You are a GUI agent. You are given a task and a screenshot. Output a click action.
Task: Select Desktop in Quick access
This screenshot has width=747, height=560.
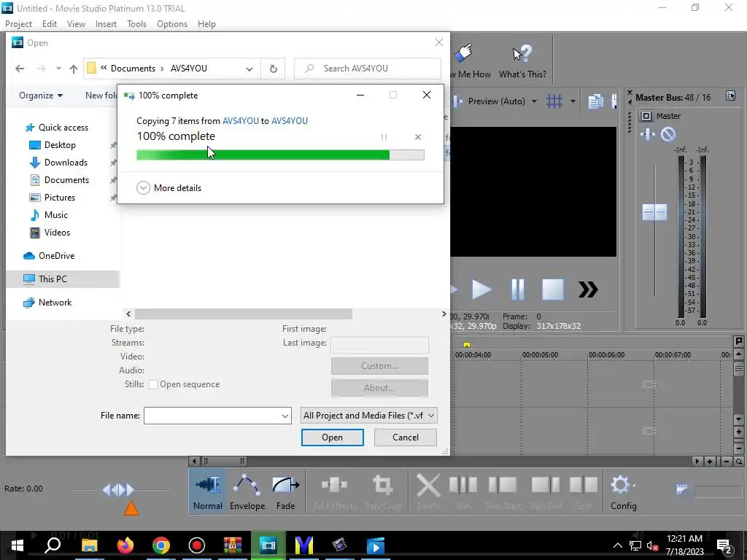click(60, 145)
